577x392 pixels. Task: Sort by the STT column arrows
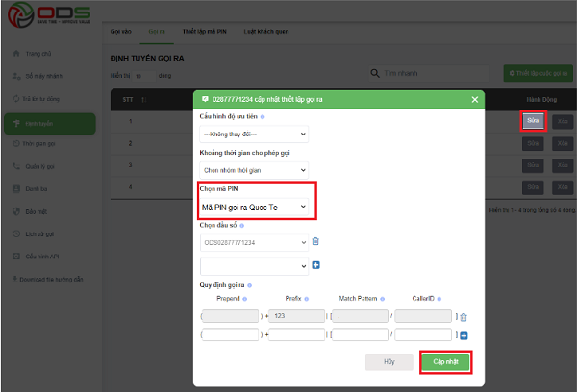[x=144, y=100]
